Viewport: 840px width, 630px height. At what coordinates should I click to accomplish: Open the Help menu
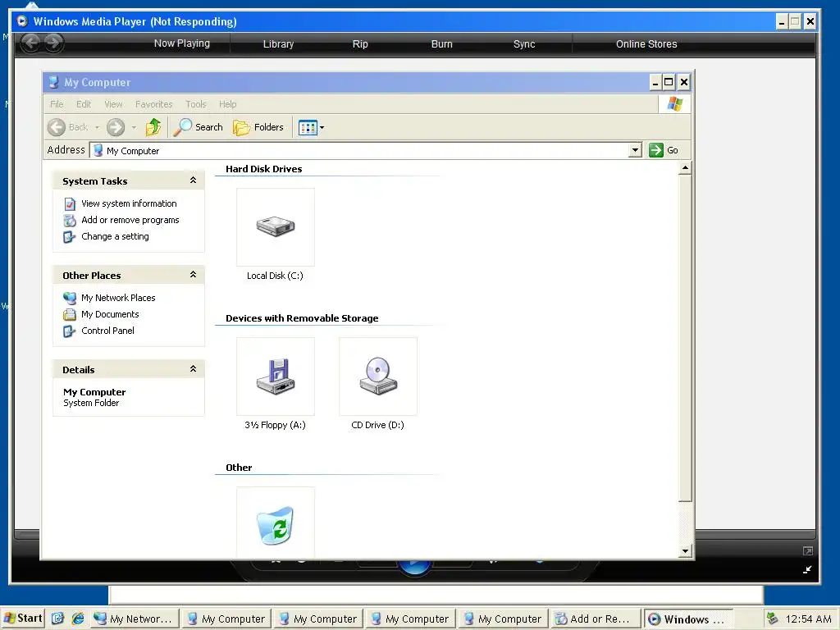(x=228, y=104)
